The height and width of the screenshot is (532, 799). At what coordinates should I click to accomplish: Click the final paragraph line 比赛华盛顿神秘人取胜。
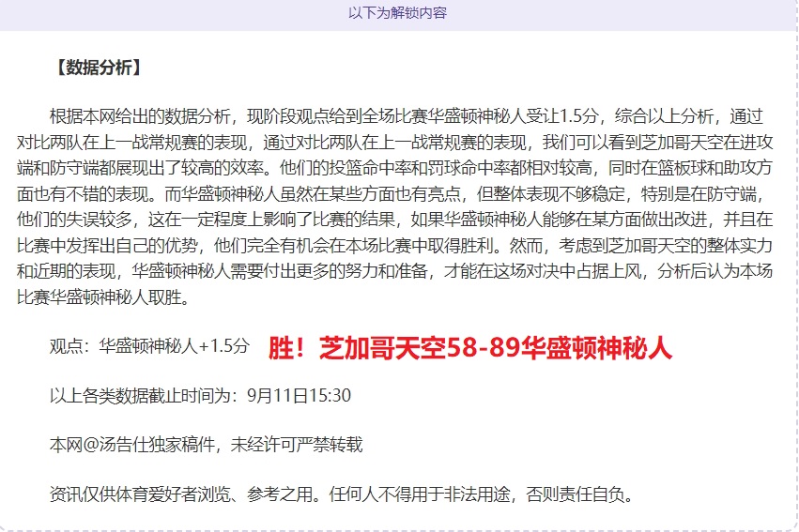pyautogui.click(x=104, y=296)
